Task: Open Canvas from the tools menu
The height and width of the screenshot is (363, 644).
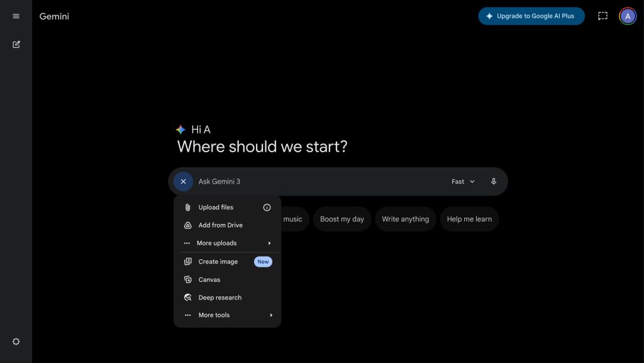Action: 209,280
